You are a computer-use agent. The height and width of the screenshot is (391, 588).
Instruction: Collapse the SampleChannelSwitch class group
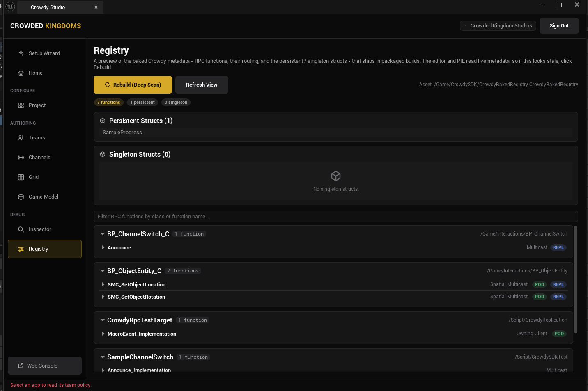click(x=103, y=357)
